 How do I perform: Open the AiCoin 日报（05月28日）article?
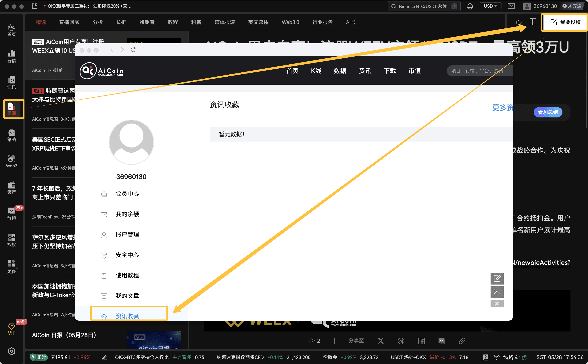(64, 335)
